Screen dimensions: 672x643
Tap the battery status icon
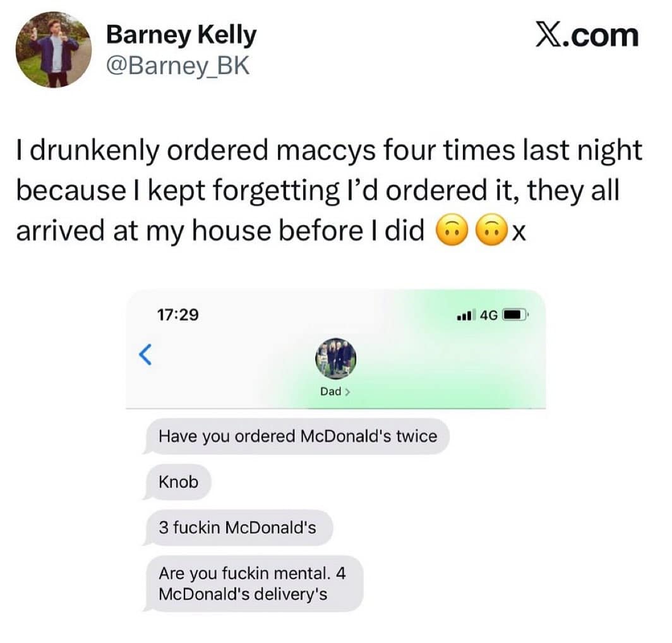click(x=516, y=315)
